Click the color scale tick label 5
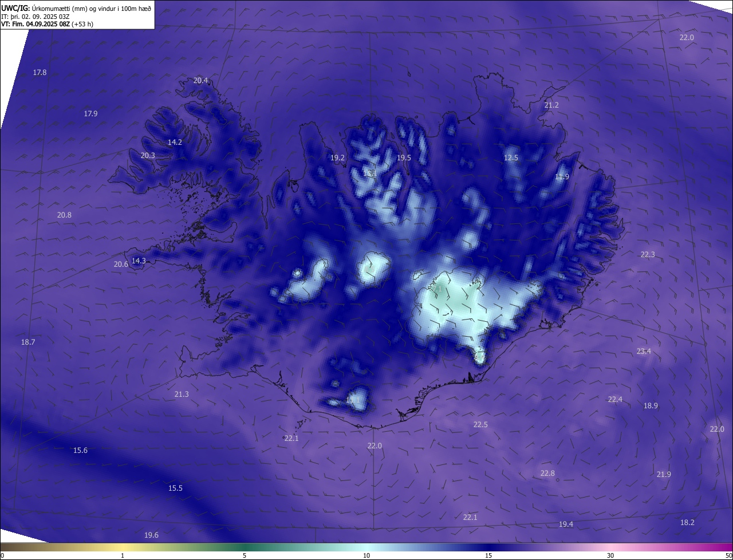The width and height of the screenshot is (733, 560). click(x=245, y=556)
